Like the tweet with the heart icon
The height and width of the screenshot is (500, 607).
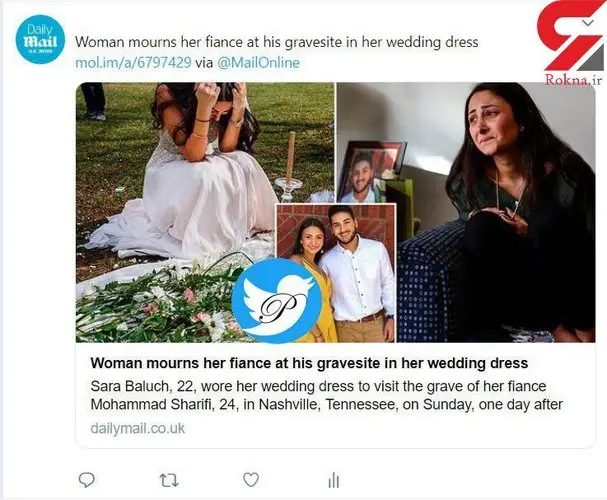pyautogui.click(x=251, y=480)
